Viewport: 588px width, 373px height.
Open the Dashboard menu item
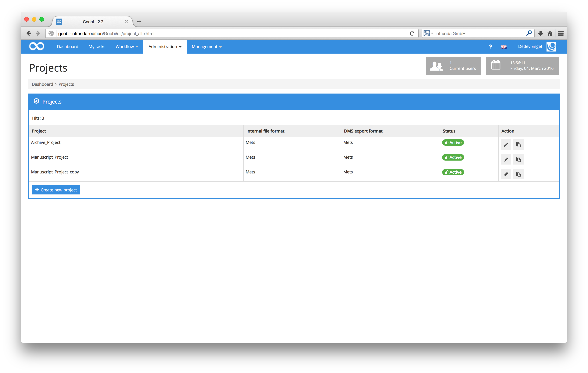point(68,47)
